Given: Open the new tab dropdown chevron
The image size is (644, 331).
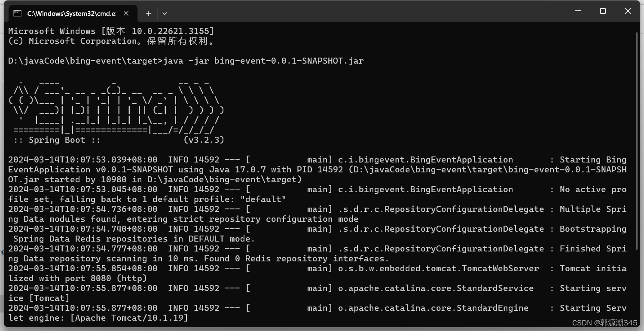Looking at the screenshot, I should coord(165,13).
